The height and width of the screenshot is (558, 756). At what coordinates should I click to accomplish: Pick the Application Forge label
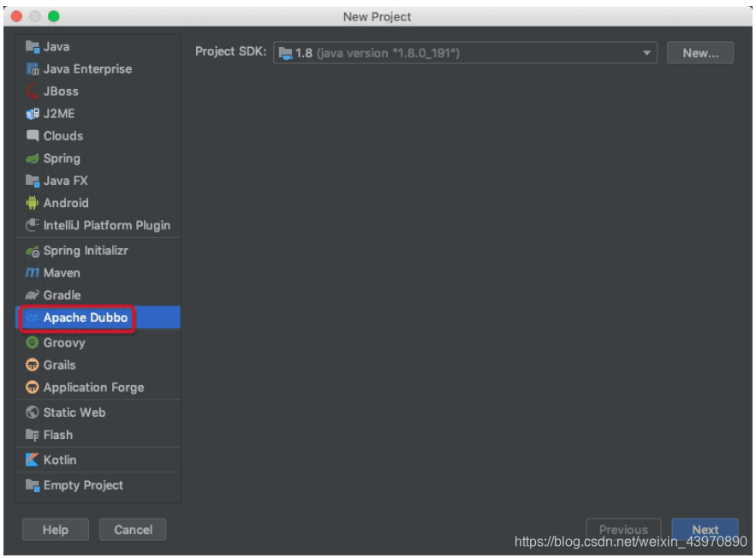point(94,388)
